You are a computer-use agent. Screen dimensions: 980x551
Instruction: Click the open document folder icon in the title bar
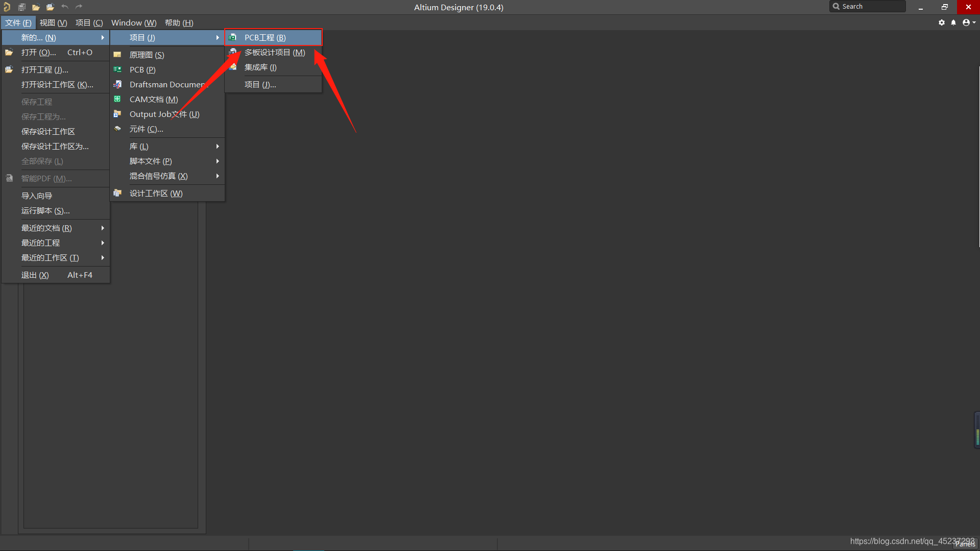pyautogui.click(x=36, y=7)
